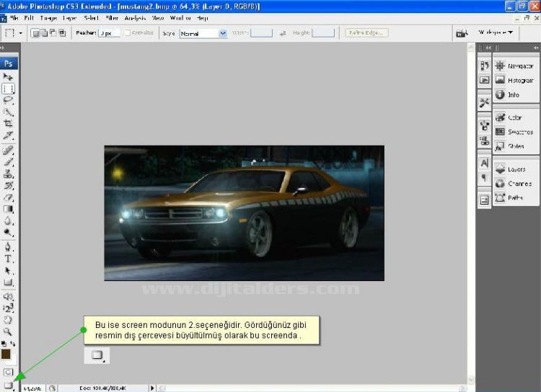The width and height of the screenshot is (541, 392).
Task: Open the Navigator panel
Action: coord(516,66)
